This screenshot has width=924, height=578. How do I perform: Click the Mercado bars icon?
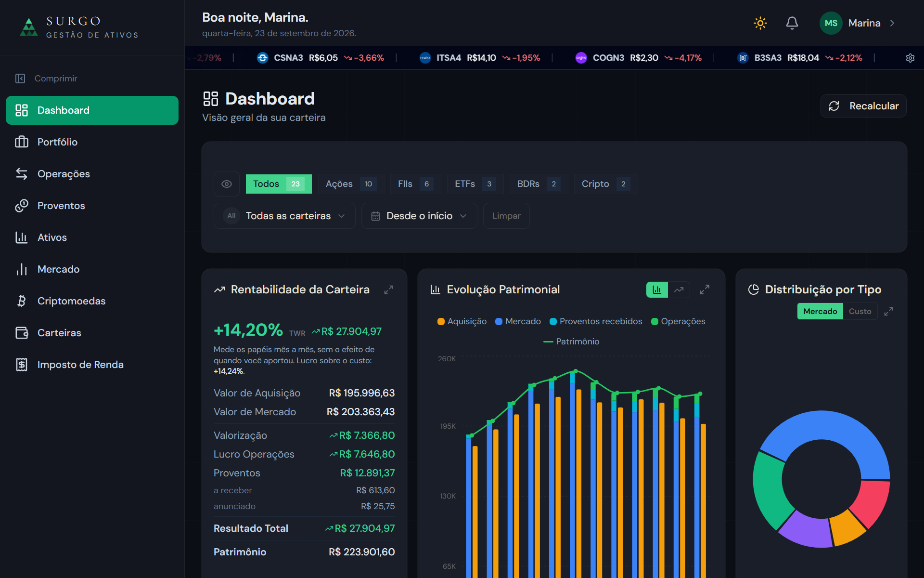(22, 269)
